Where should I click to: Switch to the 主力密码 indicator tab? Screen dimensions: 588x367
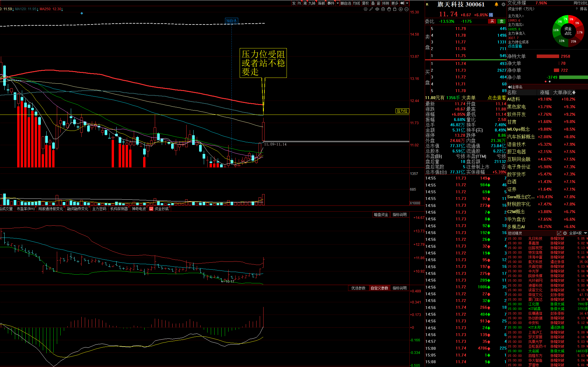click(x=99, y=209)
